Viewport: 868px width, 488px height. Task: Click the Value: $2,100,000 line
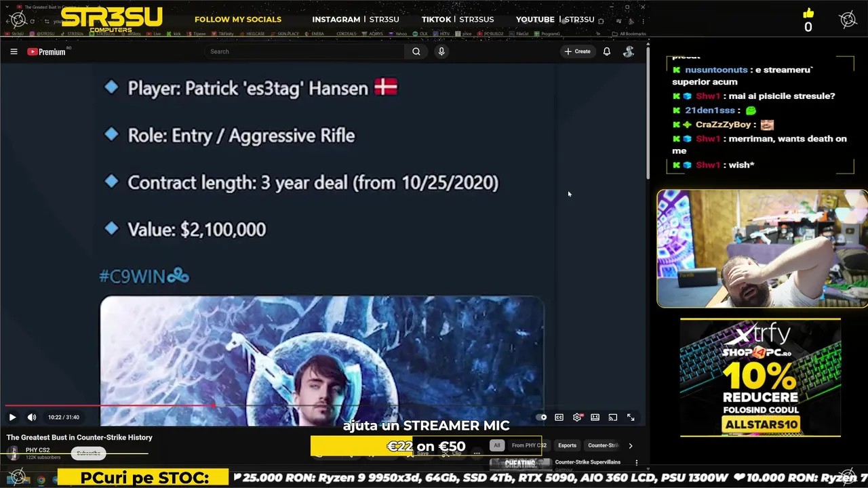(197, 229)
